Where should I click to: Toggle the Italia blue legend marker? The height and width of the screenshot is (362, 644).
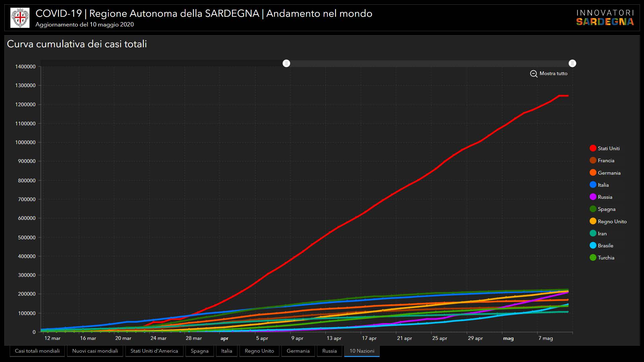(x=593, y=185)
